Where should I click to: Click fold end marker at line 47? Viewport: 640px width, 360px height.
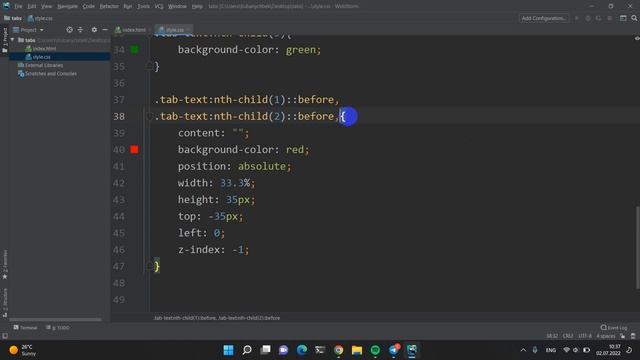(149, 267)
